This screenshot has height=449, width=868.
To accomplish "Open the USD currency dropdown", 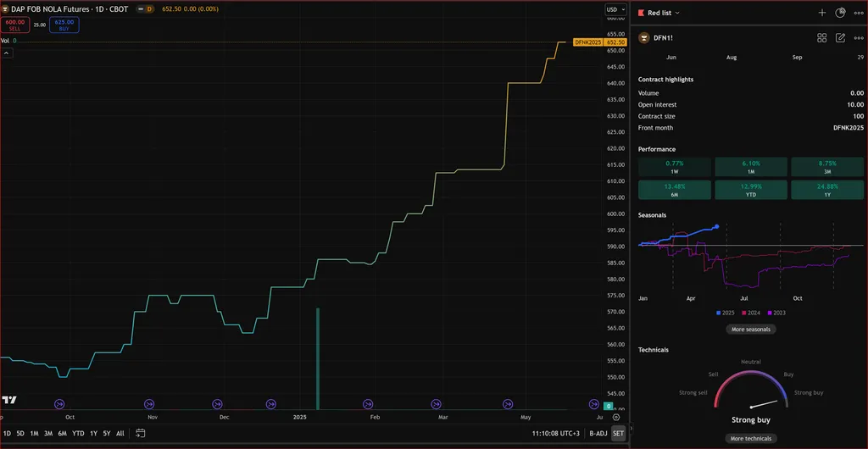I will 615,9.
